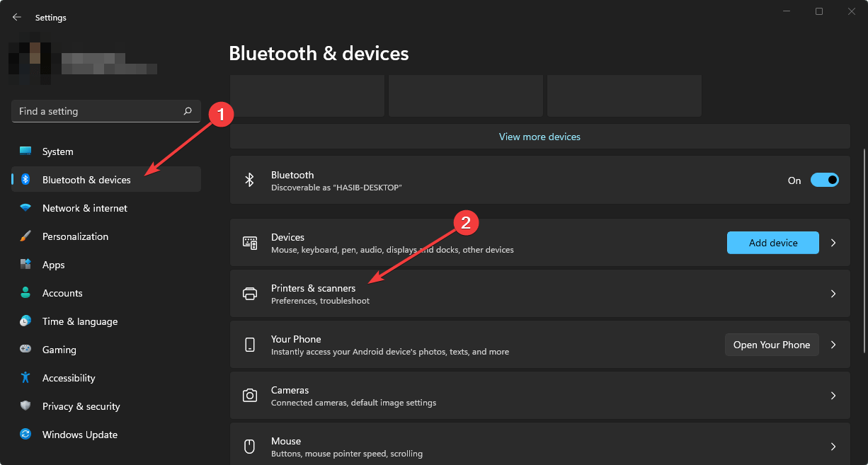Image resolution: width=868 pixels, height=465 pixels.
Task: Click the Add device button
Action: 772,242
